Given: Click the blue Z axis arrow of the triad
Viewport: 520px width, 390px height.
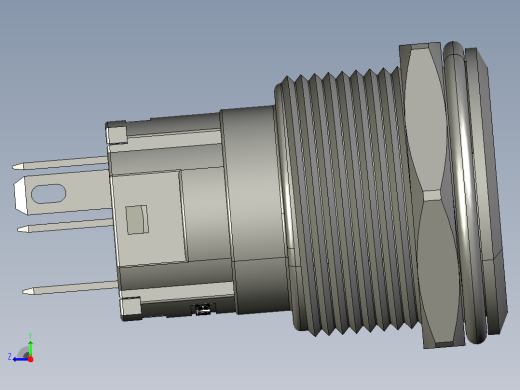Looking at the screenshot, I should click(x=20, y=359).
